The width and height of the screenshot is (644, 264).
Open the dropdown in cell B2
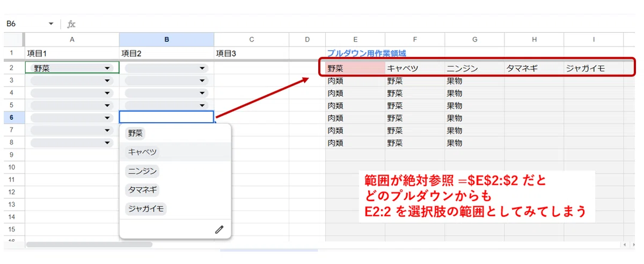[x=202, y=68]
